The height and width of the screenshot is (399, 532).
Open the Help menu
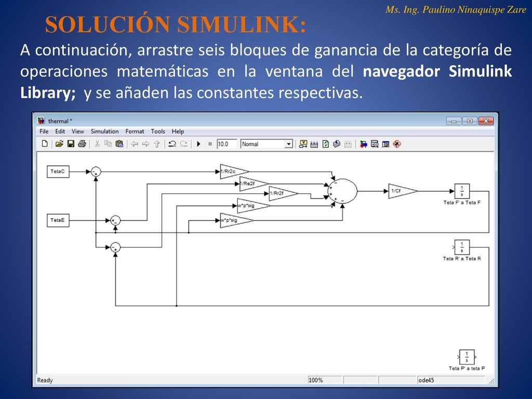click(178, 131)
